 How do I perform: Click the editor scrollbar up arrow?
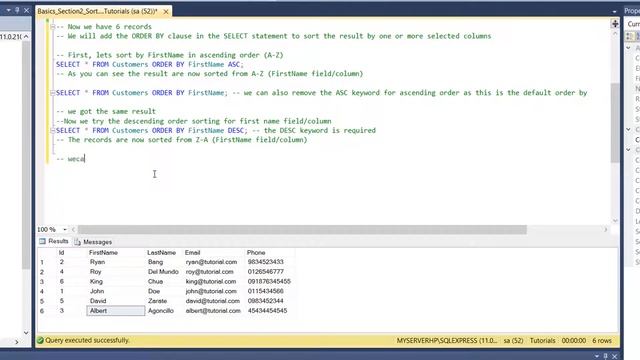[x=615, y=34]
